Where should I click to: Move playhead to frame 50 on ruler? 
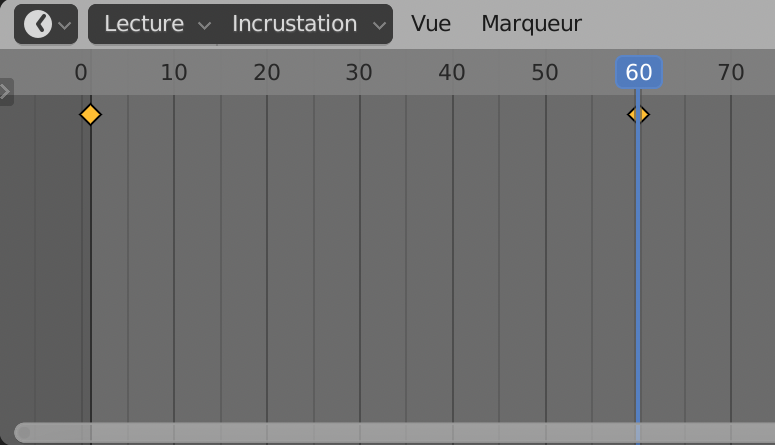tap(545, 72)
